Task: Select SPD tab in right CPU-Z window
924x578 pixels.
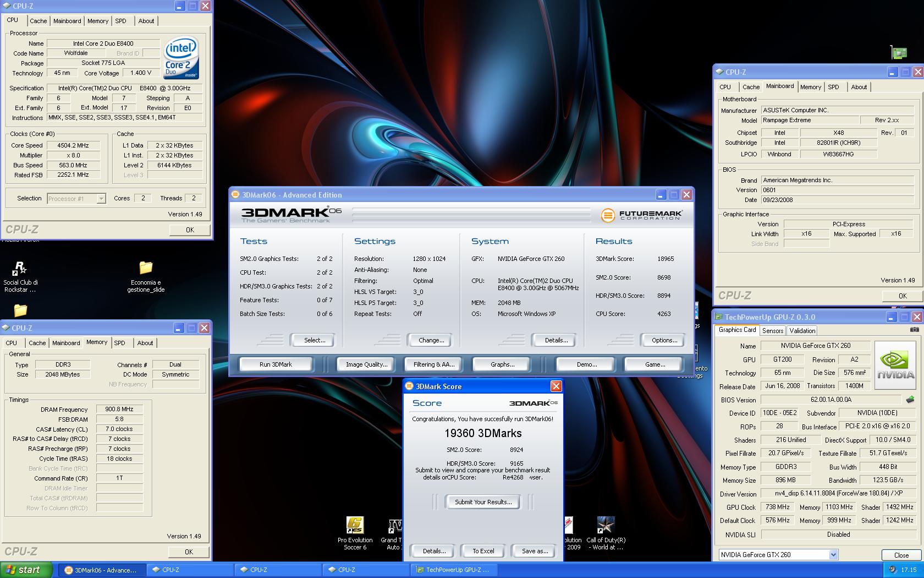Action: 834,87
